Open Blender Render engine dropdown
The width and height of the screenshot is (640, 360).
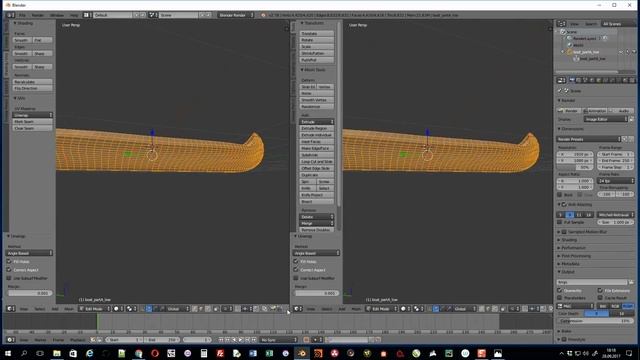[x=236, y=15]
